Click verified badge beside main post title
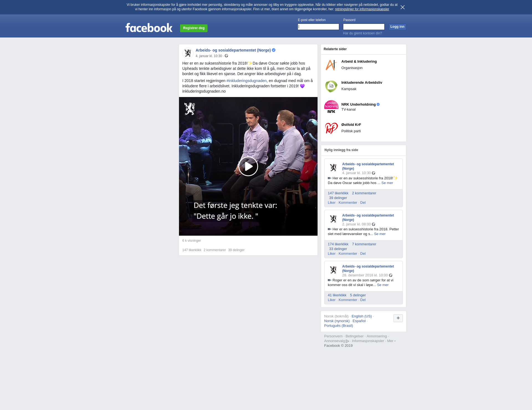532x410 pixels. [274, 50]
